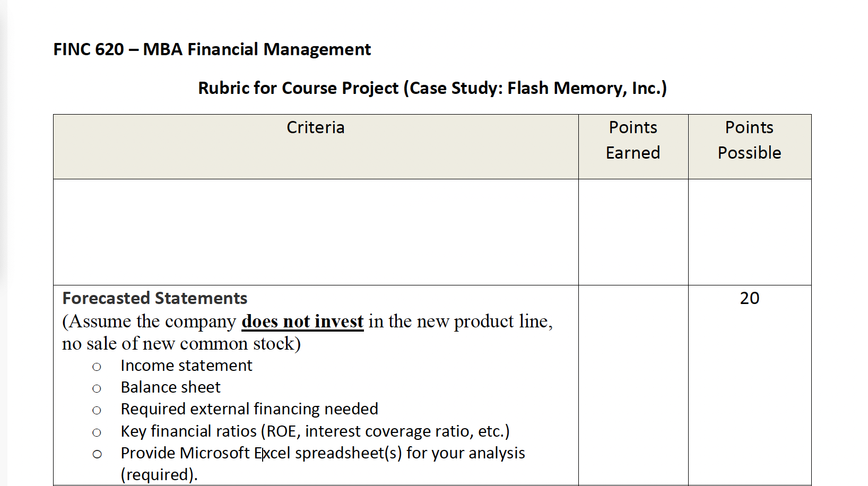Click 'Provide Microsoft Excel spreadsheet(s)' bullet line
This screenshot has width=868, height=486.
click(323, 453)
